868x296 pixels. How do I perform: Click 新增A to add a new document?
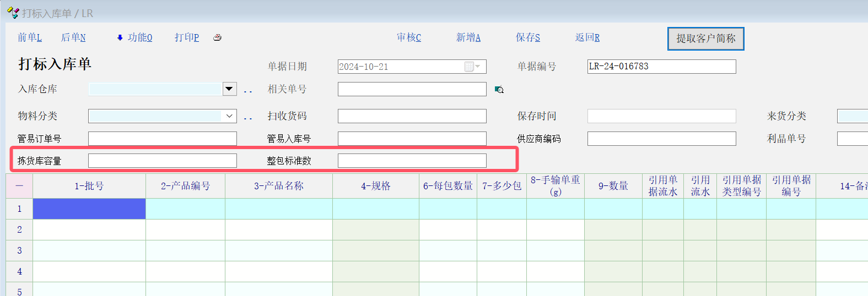468,37
